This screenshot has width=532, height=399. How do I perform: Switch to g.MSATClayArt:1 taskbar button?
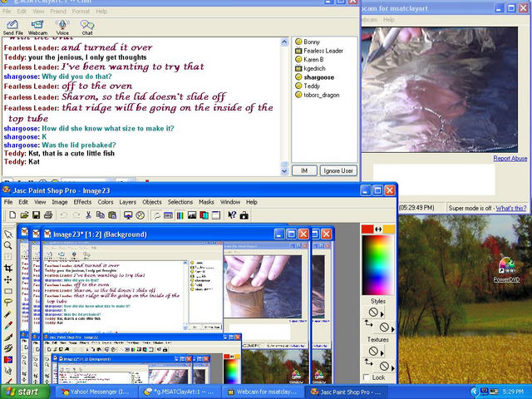(179, 392)
